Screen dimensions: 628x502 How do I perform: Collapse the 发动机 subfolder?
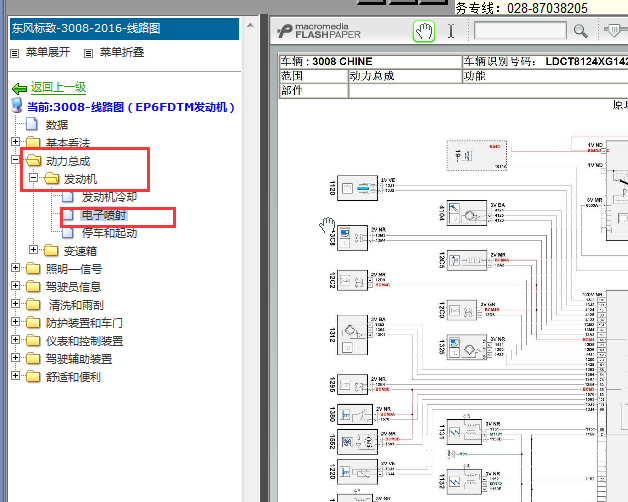click(x=33, y=177)
